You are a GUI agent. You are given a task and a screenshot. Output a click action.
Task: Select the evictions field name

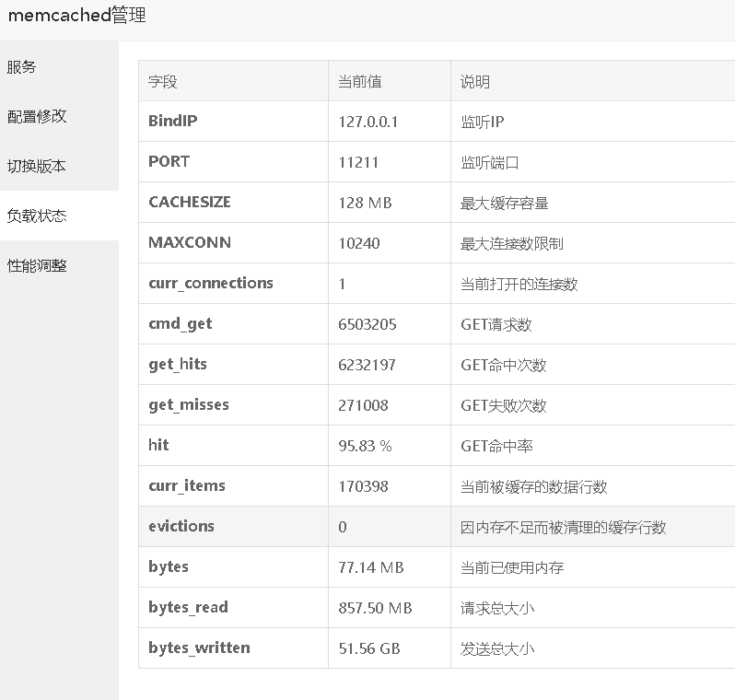(181, 526)
